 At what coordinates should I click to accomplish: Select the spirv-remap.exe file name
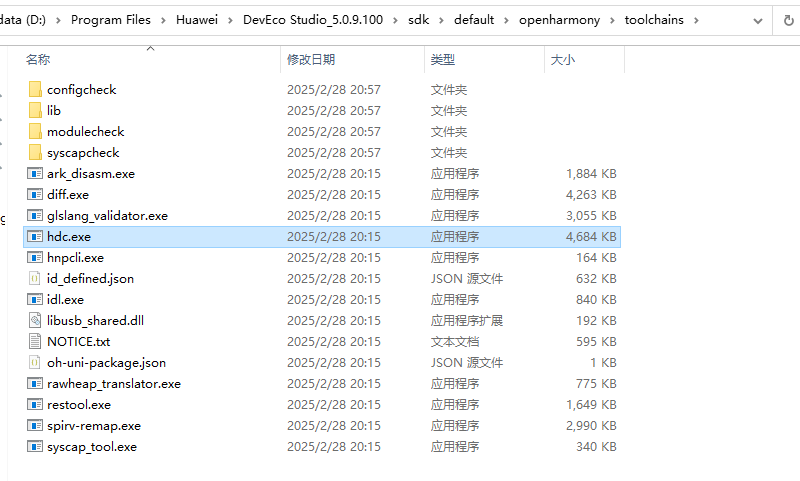click(94, 425)
